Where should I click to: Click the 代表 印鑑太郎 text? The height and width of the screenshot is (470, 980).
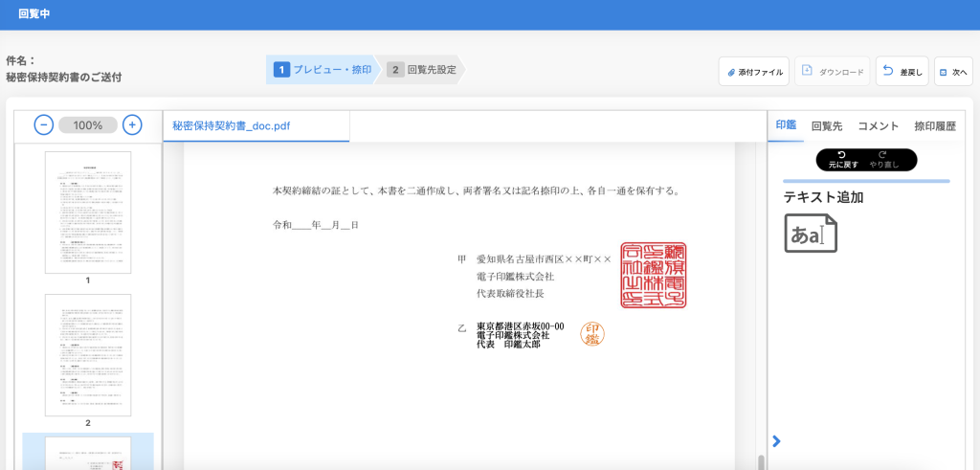(508, 345)
